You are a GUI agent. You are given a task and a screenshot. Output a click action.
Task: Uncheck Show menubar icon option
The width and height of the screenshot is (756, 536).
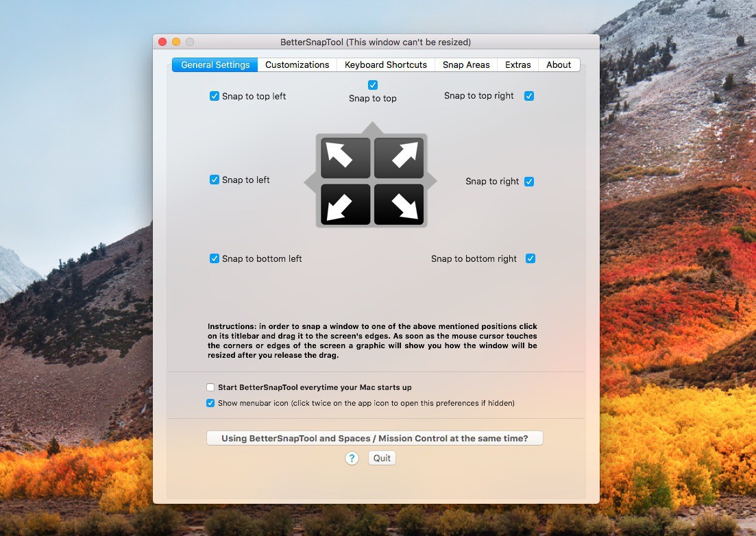tap(210, 403)
